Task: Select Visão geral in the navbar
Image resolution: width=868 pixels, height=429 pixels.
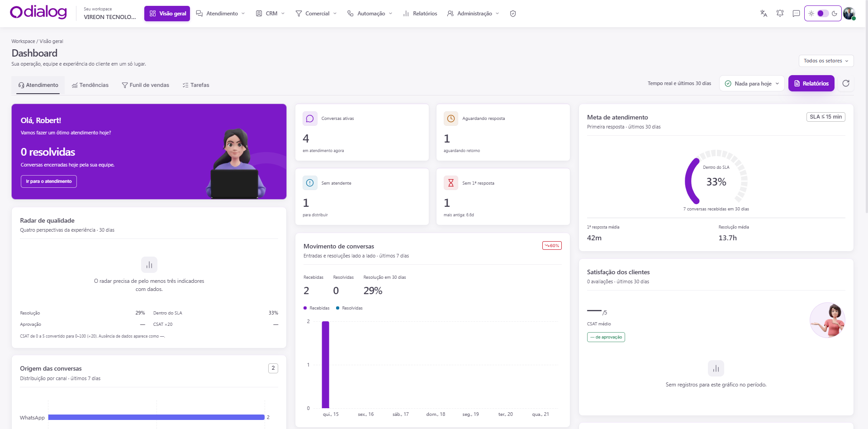Action: tap(167, 14)
